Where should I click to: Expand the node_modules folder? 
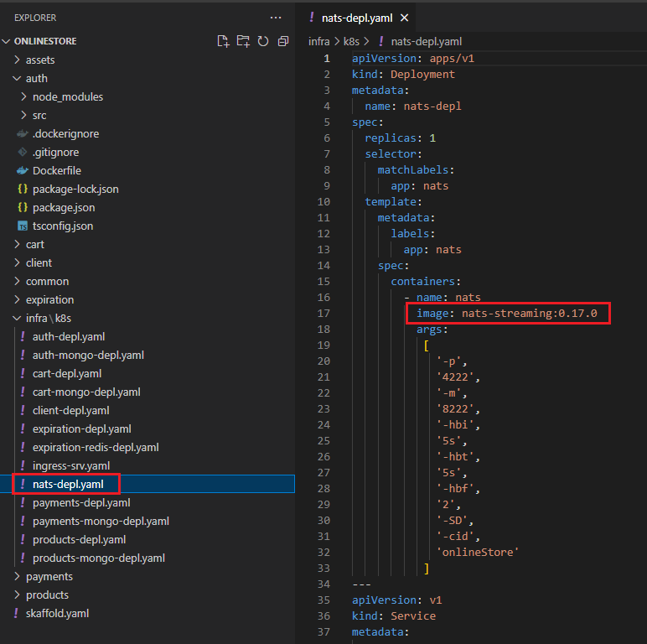coord(67,96)
